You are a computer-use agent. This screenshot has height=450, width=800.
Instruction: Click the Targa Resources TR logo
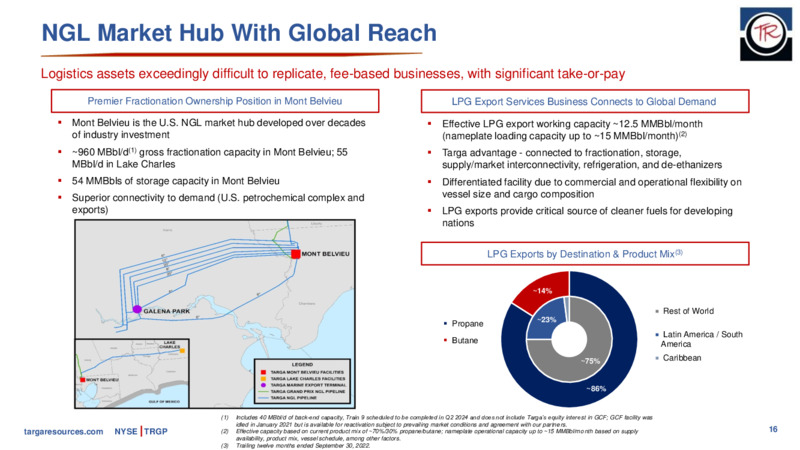click(x=766, y=34)
